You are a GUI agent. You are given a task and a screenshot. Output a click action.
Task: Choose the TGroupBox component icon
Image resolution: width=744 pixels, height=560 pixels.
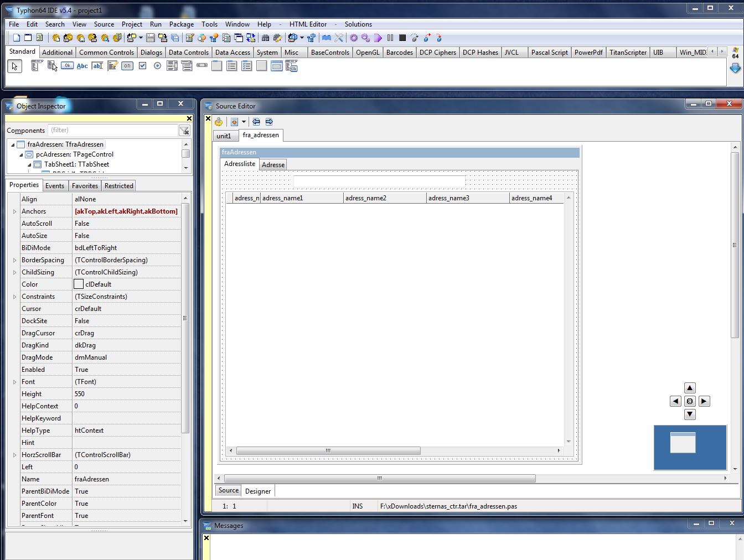(x=217, y=66)
